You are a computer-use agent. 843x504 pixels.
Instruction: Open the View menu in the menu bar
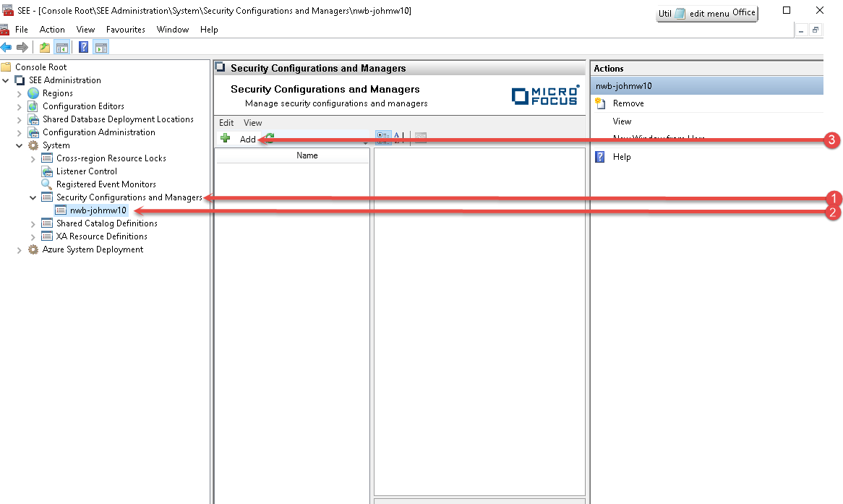[85, 30]
